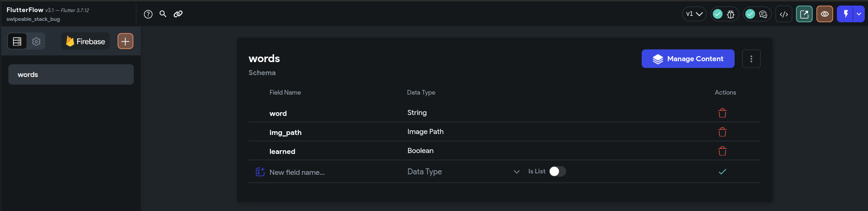This screenshot has height=211, width=868.
Task: Click the link chain icon in toolbar
Action: point(178,14)
